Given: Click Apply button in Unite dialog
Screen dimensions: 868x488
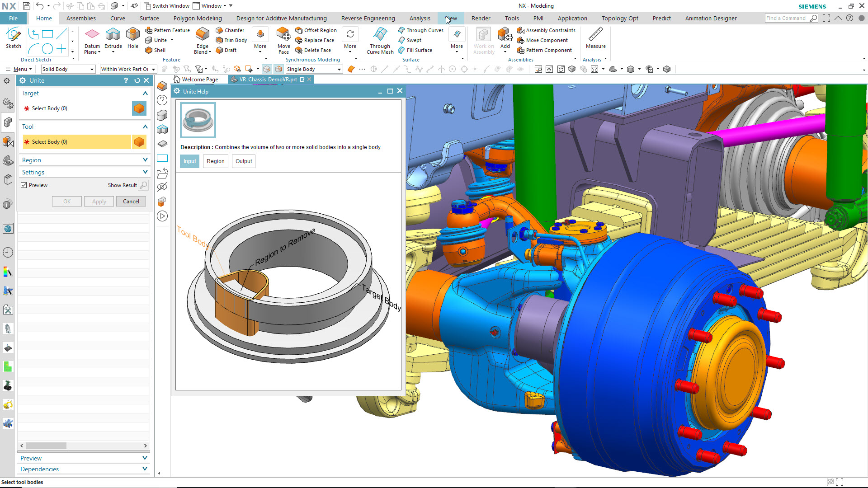Looking at the screenshot, I should (99, 201).
